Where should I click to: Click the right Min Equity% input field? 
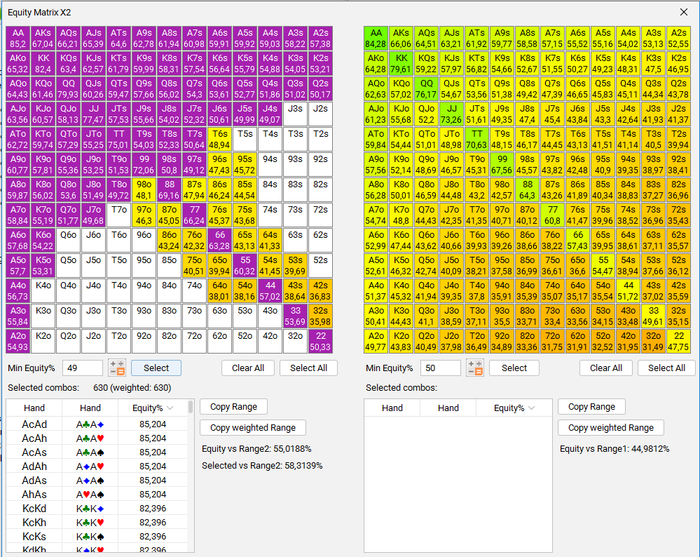point(441,368)
